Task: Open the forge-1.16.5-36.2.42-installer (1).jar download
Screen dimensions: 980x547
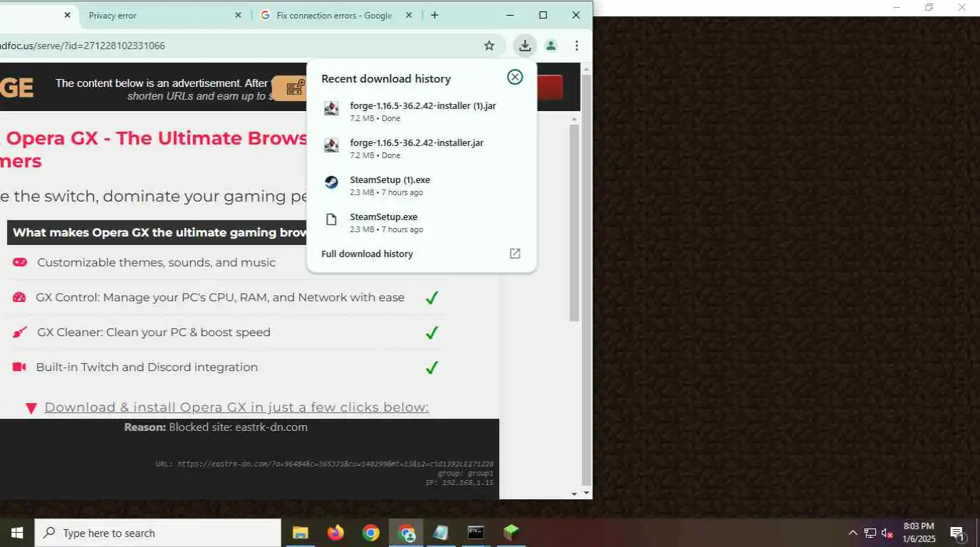Action: tap(422, 112)
